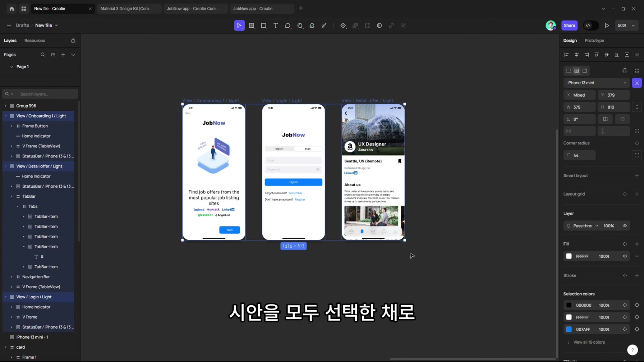Toggle Layer visibility eye icon

click(625, 226)
